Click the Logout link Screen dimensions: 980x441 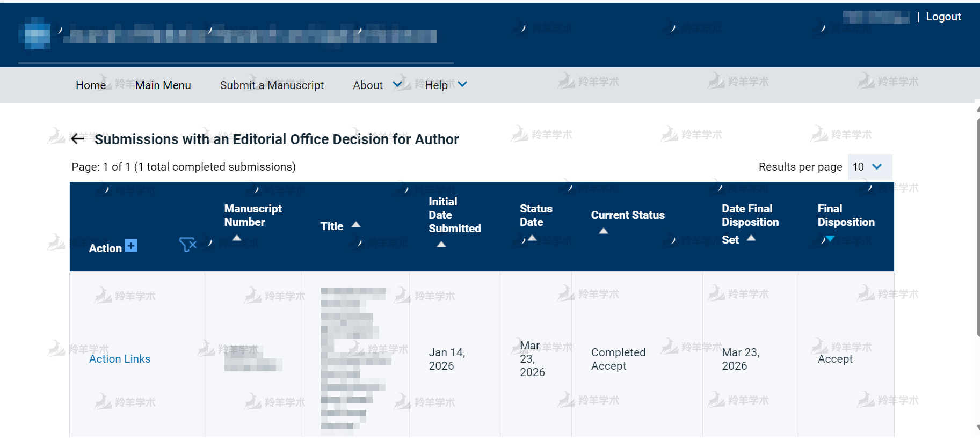[943, 17]
